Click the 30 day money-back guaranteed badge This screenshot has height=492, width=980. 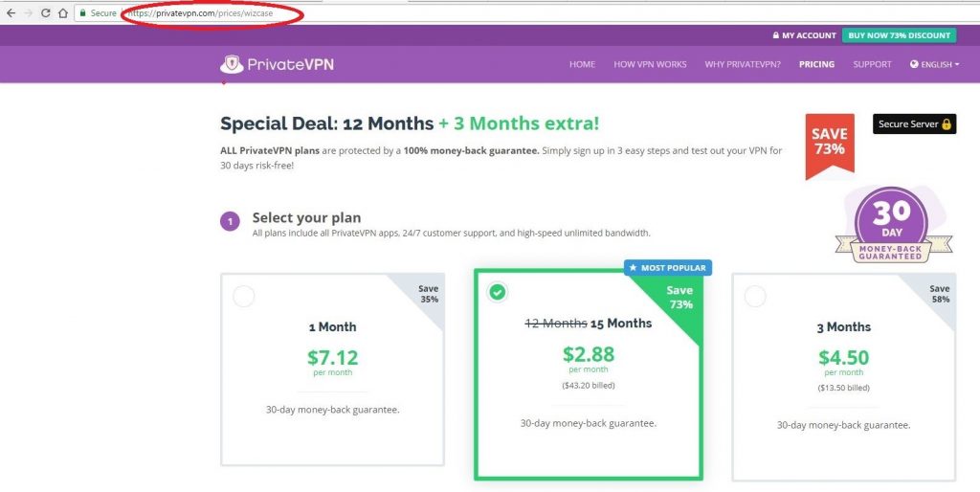[x=893, y=226]
